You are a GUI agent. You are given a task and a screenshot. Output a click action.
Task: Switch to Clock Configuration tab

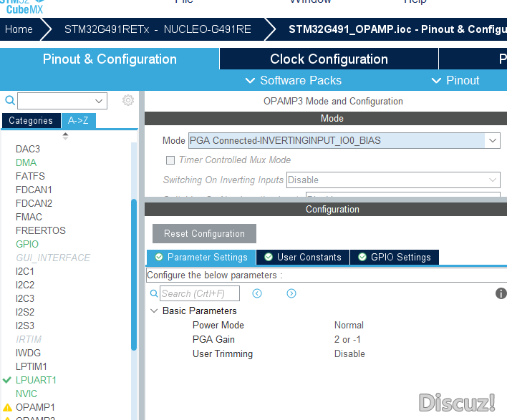coord(329,59)
